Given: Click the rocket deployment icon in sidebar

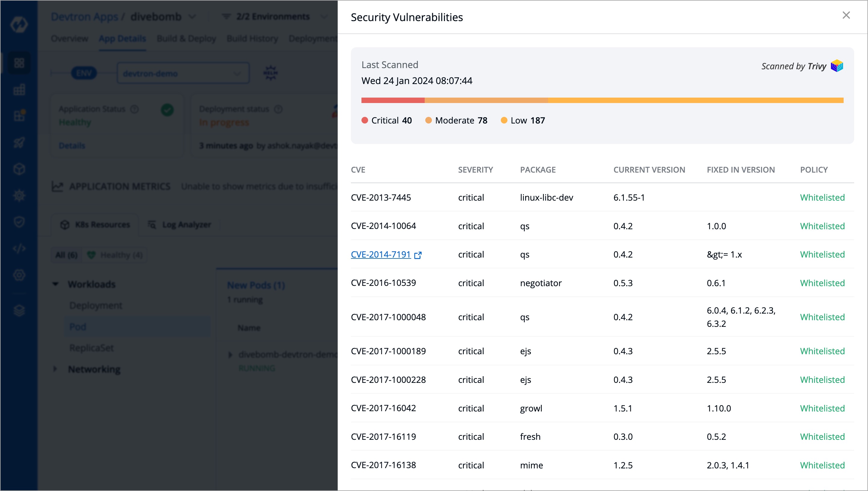Looking at the screenshot, I should pos(19,142).
